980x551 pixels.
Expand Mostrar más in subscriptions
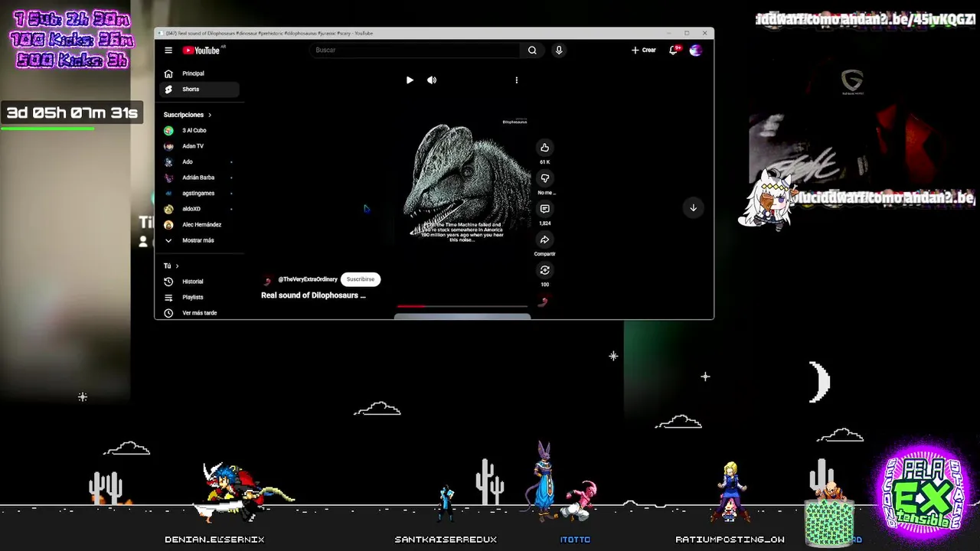click(x=200, y=240)
